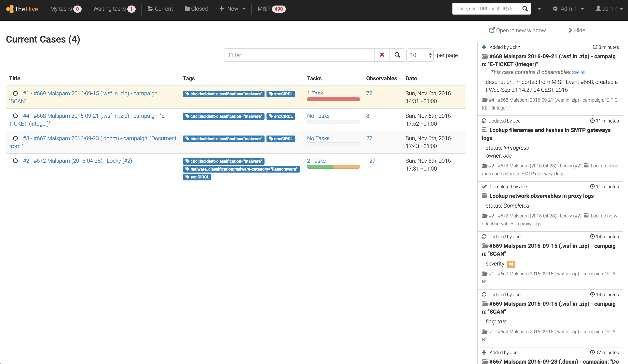The width and height of the screenshot is (628, 364).
Task: Toggle the flag circle for case #1 - #669
Action: point(15,93)
